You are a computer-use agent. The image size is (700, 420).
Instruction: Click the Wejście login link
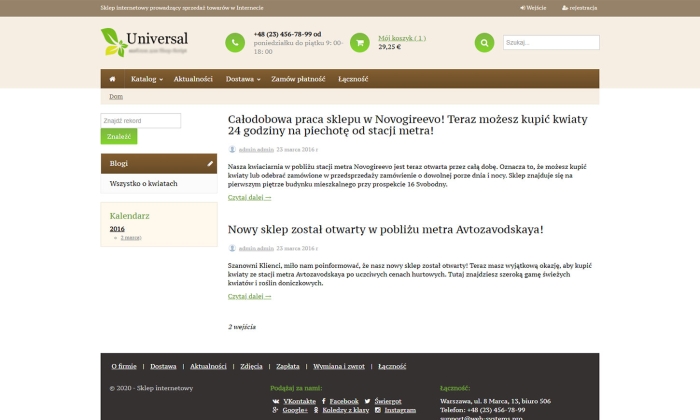(x=535, y=7)
